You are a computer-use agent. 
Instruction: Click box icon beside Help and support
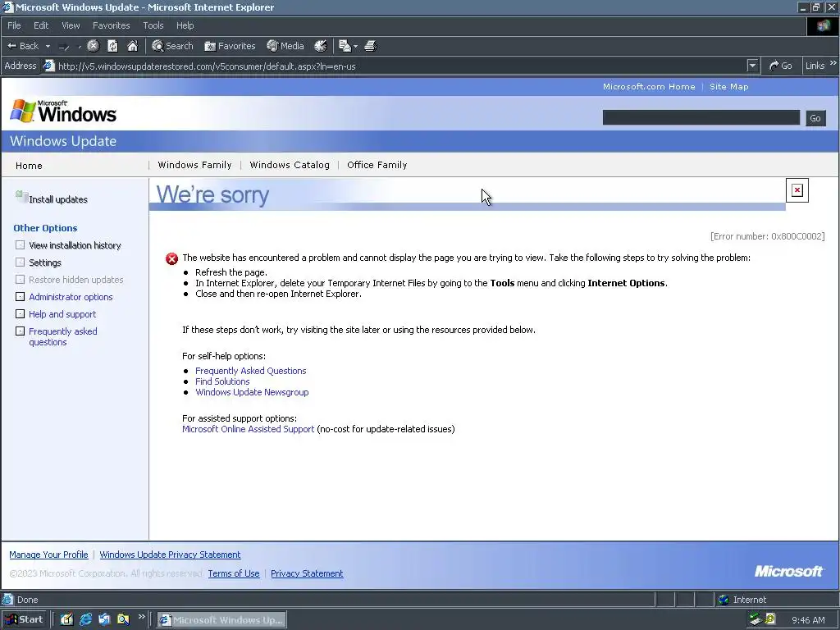tap(20, 313)
